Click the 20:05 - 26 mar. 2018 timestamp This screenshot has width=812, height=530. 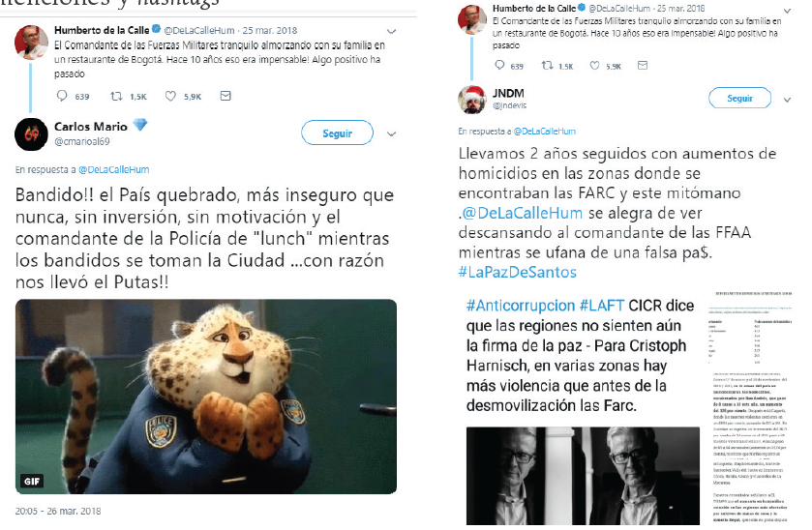pyautogui.click(x=58, y=511)
